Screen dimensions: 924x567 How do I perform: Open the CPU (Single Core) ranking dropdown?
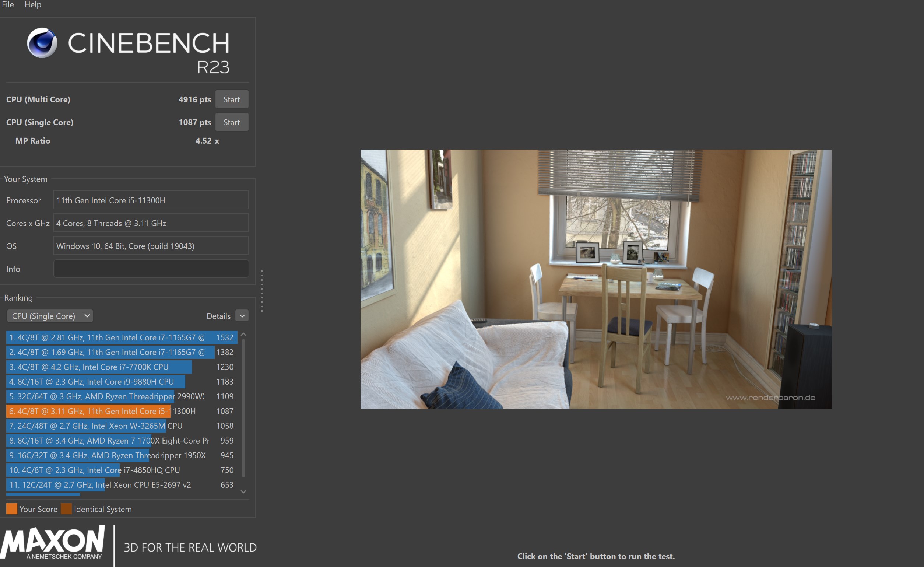pos(50,316)
